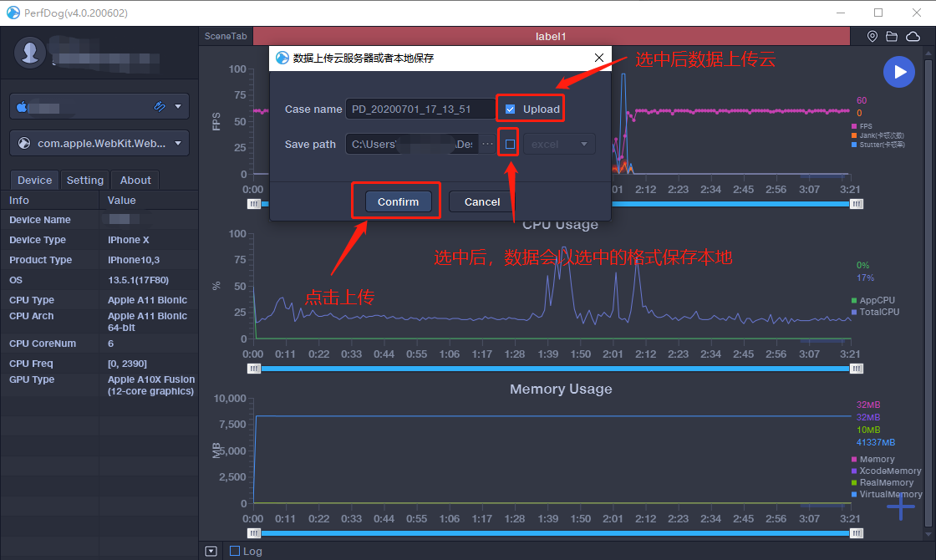
Task: Click the PerfDog logo in title bar
Action: coord(13,13)
